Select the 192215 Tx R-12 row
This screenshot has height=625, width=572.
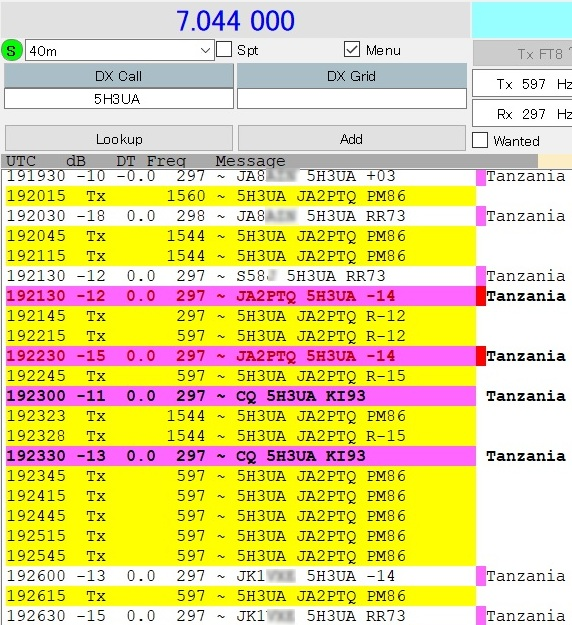[x=241, y=336]
